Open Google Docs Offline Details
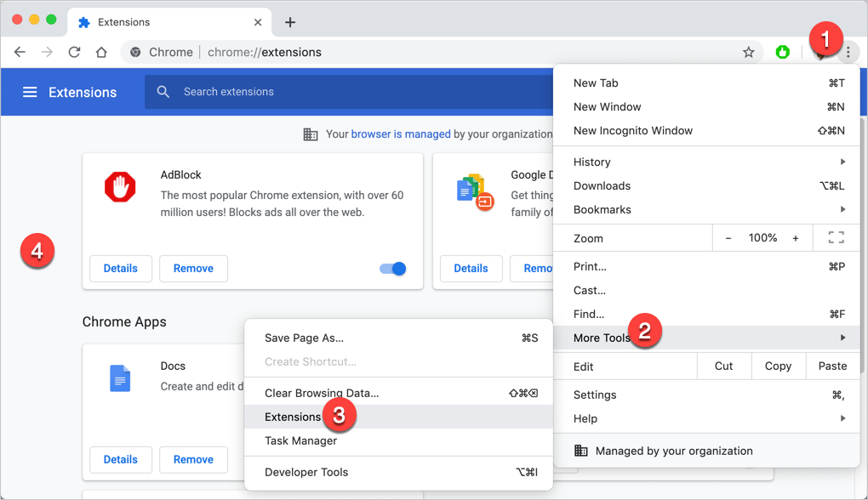Screen dimensions: 868x500 471,268
